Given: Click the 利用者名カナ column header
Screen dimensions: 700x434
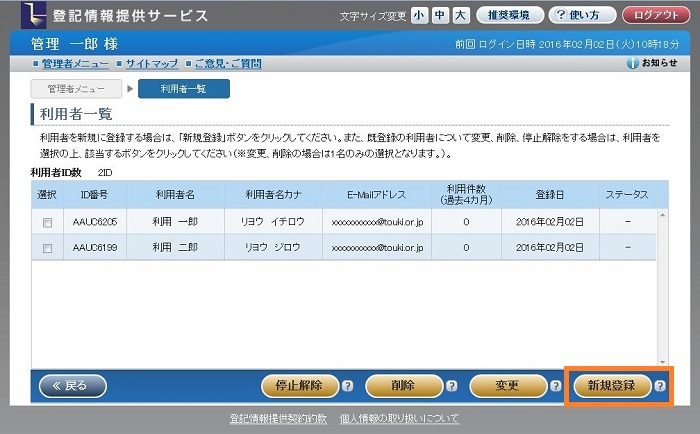Looking at the screenshot, I should pyautogui.click(x=273, y=195).
